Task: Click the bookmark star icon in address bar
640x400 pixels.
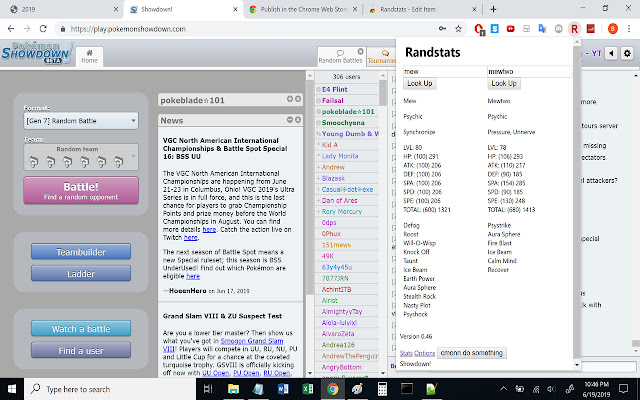Action: (458, 29)
